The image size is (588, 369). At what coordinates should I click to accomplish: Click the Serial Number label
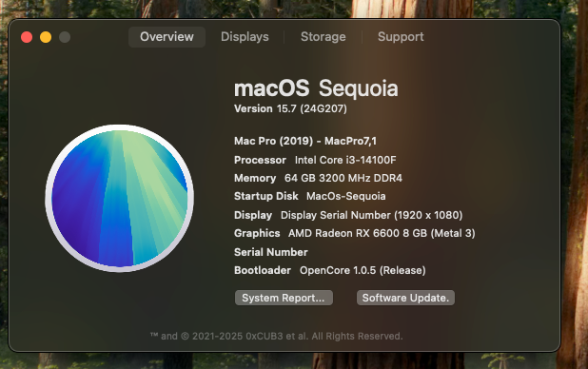point(271,252)
